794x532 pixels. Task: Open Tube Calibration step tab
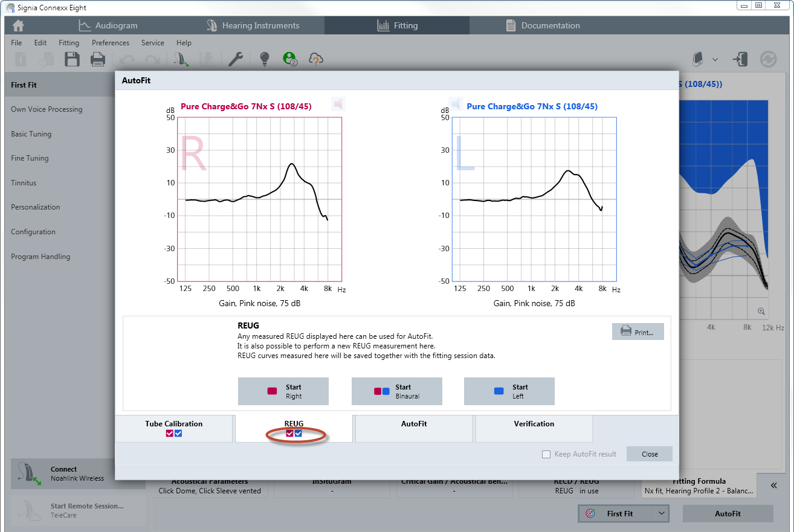pyautogui.click(x=174, y=429)
